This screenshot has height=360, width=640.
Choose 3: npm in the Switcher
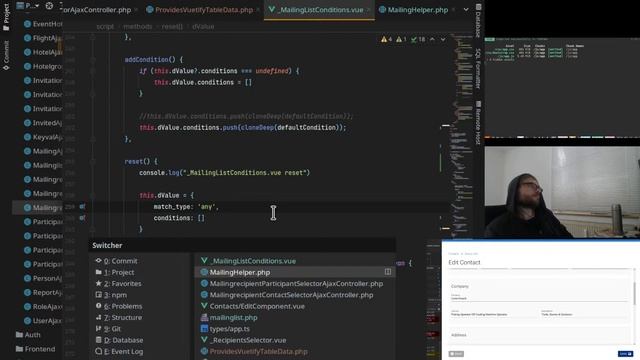click(x=111, y=295)
